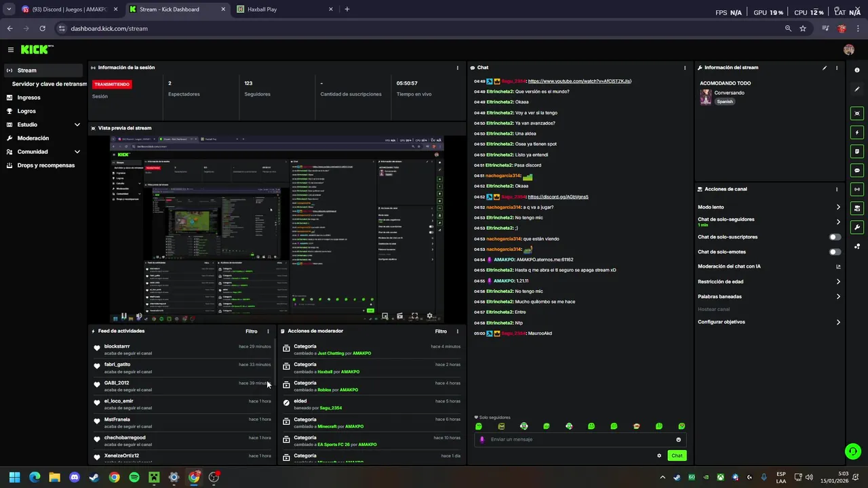Image resolution: width=868 pixels, height=488 pixels.
Task: Open the browser tab search dropdown
Action: 9,9
